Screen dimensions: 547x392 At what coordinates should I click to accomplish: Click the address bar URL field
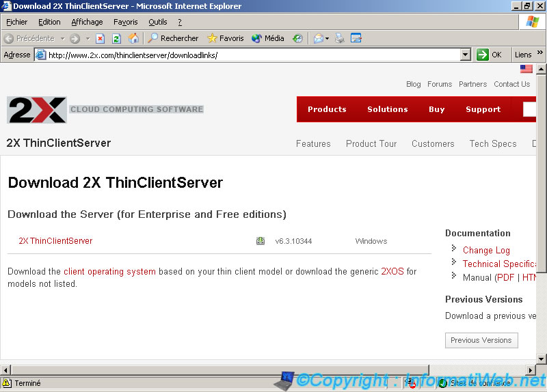tap(253, 55)
